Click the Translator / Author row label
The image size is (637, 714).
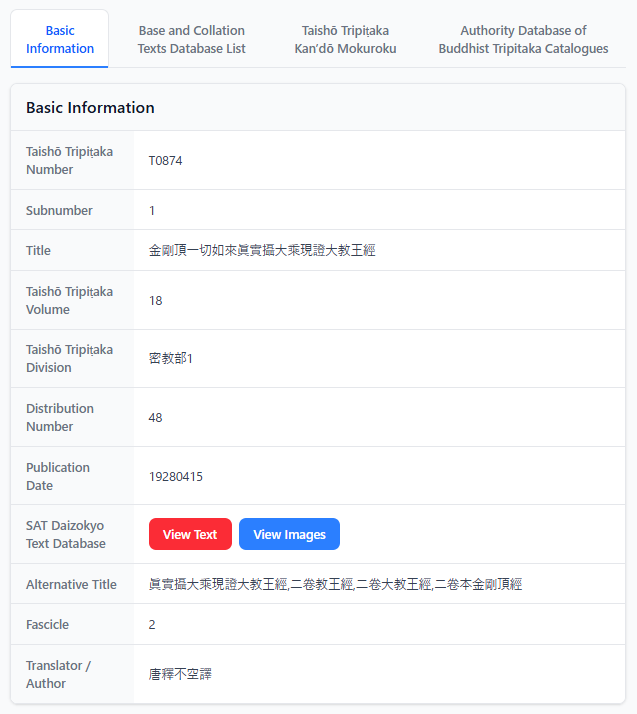(x=59, y=674)
